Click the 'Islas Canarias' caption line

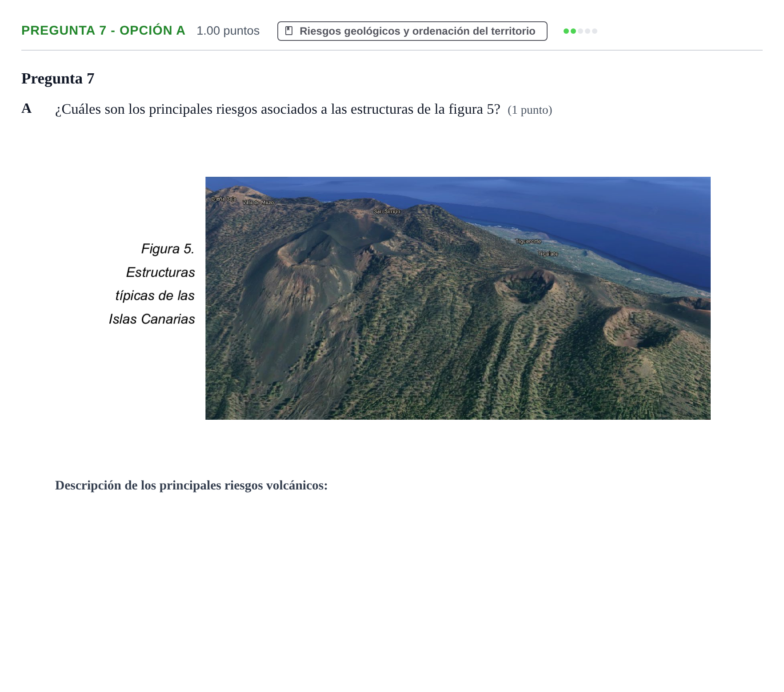(x=152, y=319)
